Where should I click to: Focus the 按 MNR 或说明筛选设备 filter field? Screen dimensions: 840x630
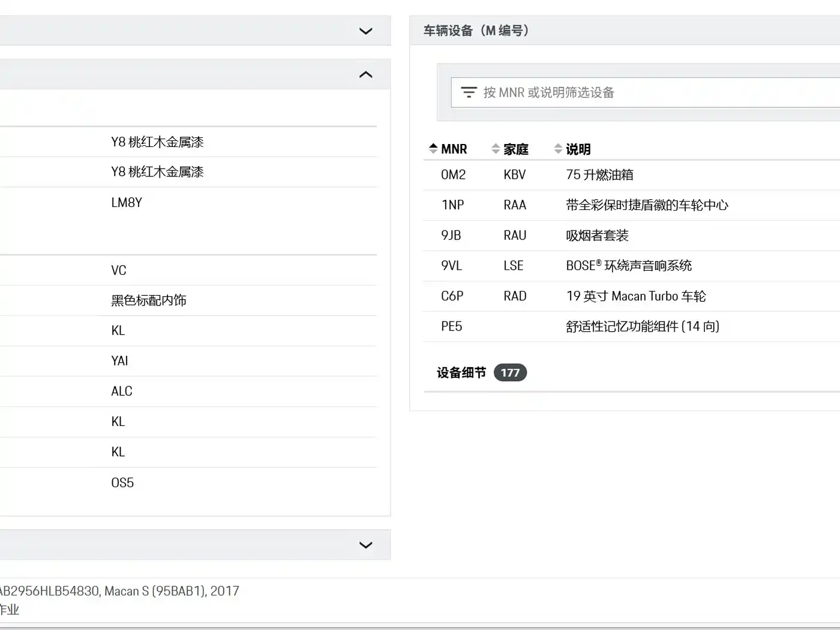(646, 92)
